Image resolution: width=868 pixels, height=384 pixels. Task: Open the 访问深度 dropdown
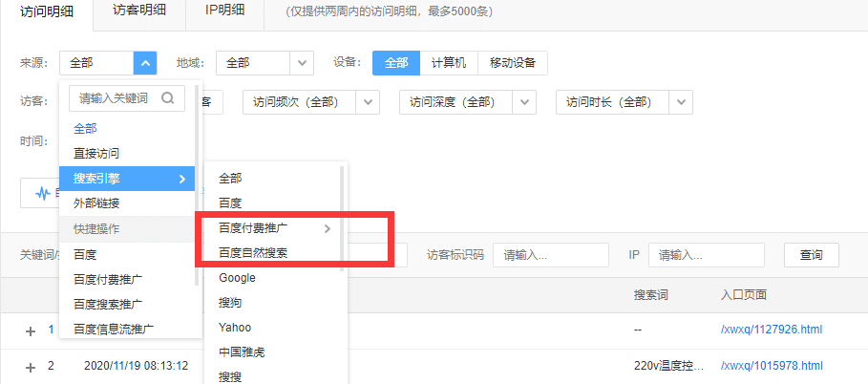(x=468, y=102)
